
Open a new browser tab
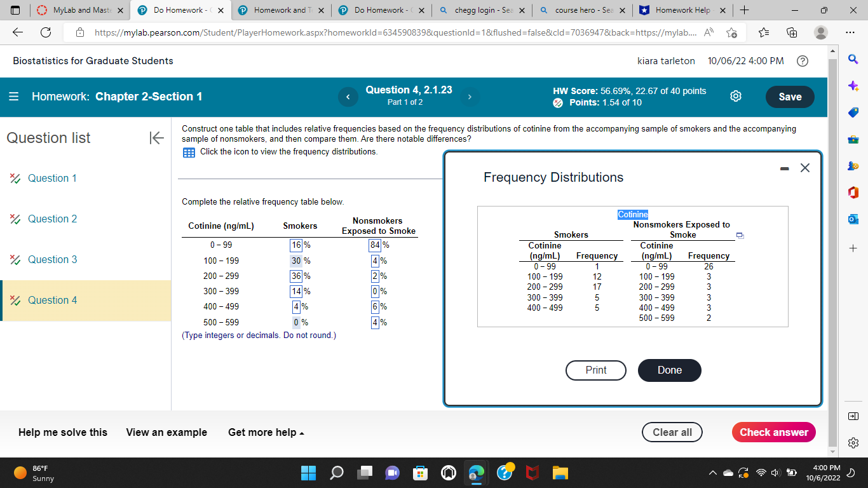pos(744,10)
